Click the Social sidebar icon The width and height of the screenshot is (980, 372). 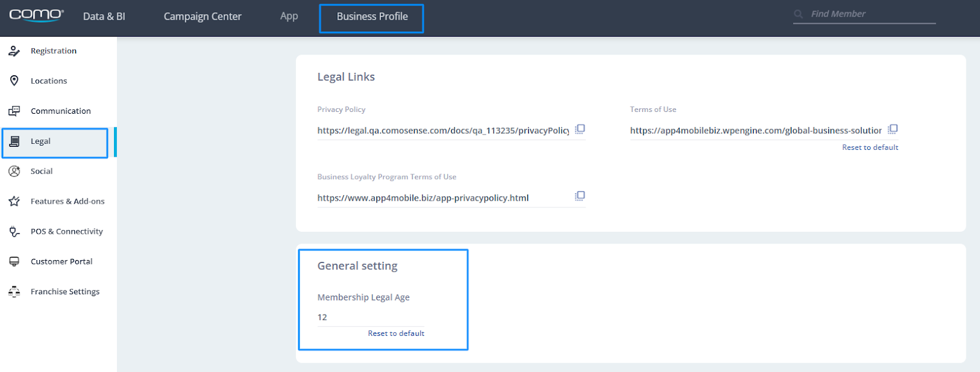14,171
